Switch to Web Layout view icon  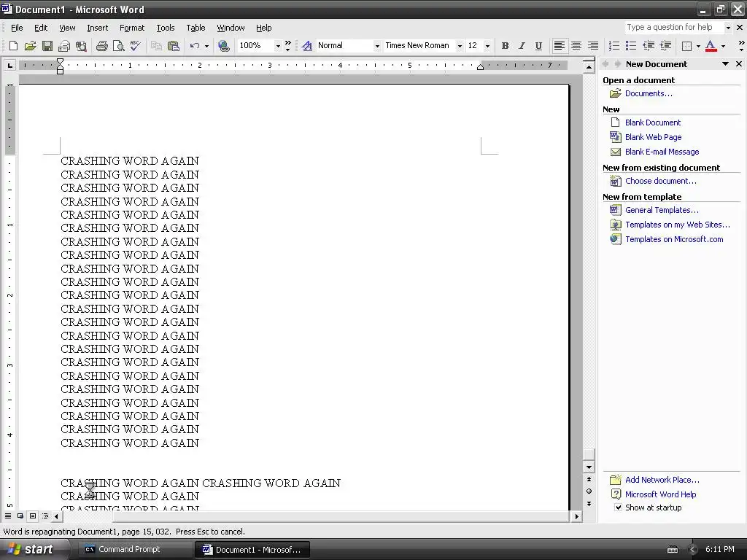20,516
